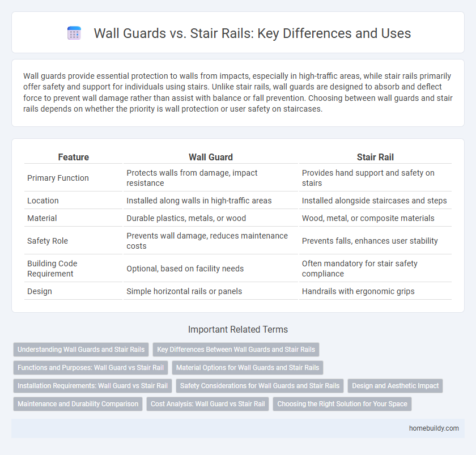Open 'Key Differences Between Wall Guards and Stair Rails'
Viewport: 476px width, 455px height.
coord(236,349)
